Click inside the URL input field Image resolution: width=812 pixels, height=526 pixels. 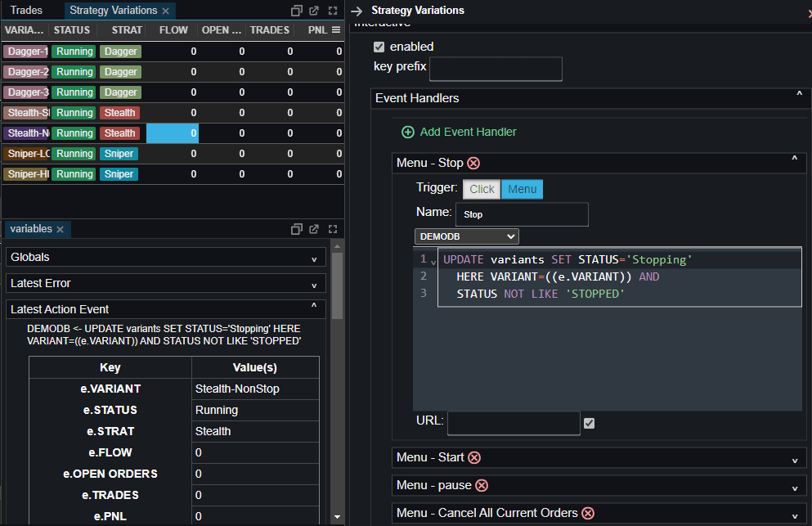pyautogui.click(x=514, y=424)
